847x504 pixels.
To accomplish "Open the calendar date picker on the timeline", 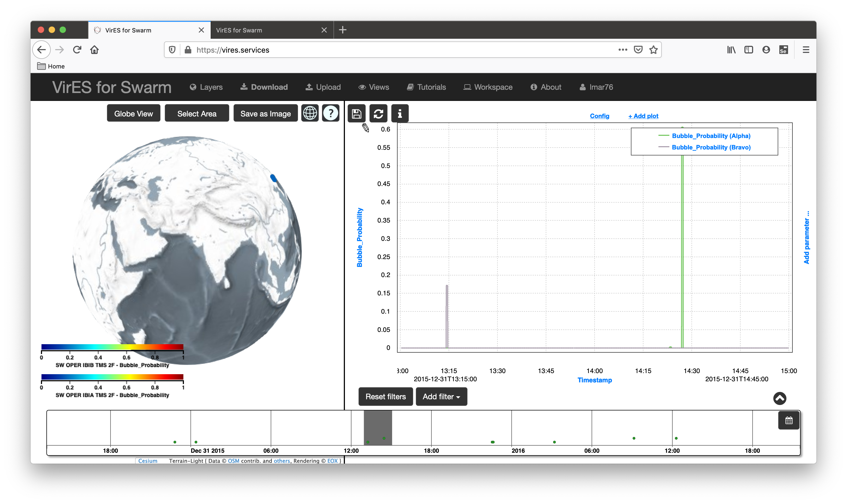I will pos(789,420).
